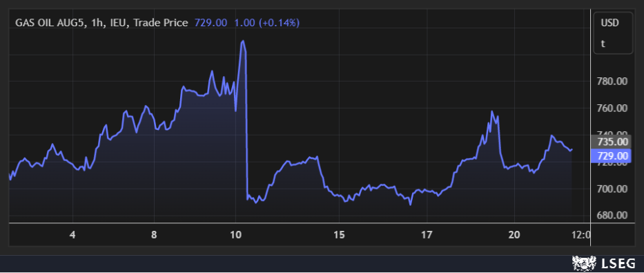Click date marker 8 on time axis
The height and width of the screenshot is (273, 644).
coord(154,235)
